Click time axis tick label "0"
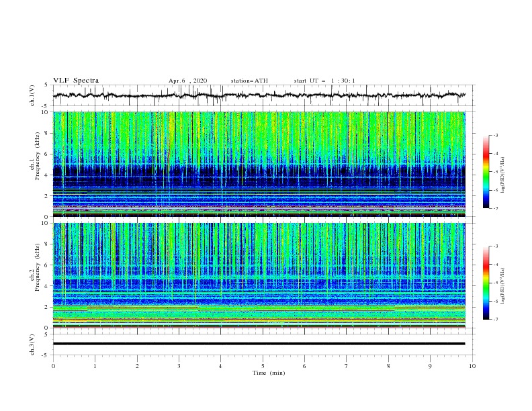This screenshot has width=532, height=411. click(x=53, y=366)
